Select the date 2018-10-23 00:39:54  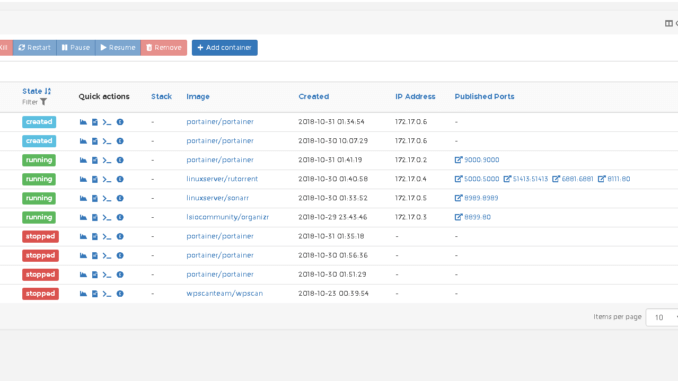click(x=333, y=294)
